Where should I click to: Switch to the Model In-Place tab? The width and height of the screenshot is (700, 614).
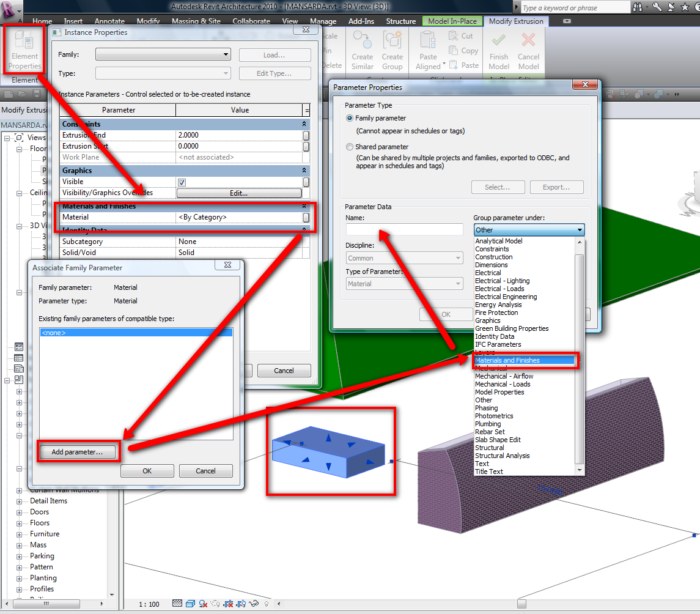point(452,21)
